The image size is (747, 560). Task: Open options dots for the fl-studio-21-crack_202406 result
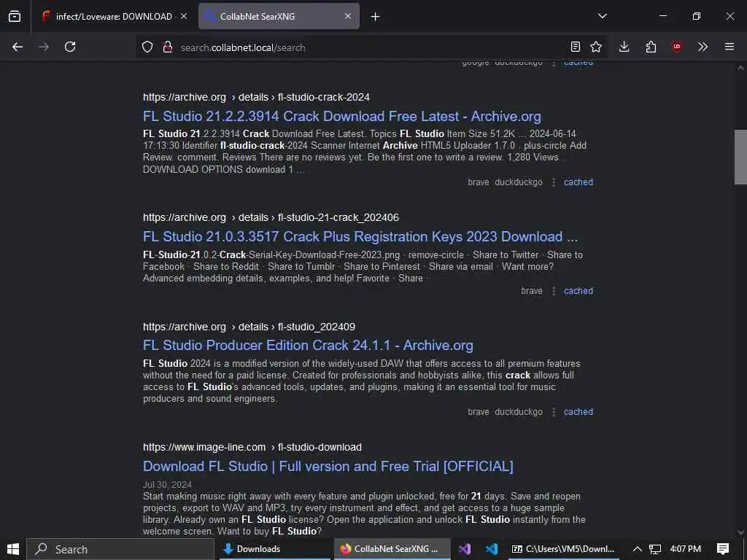pos(553,290)
